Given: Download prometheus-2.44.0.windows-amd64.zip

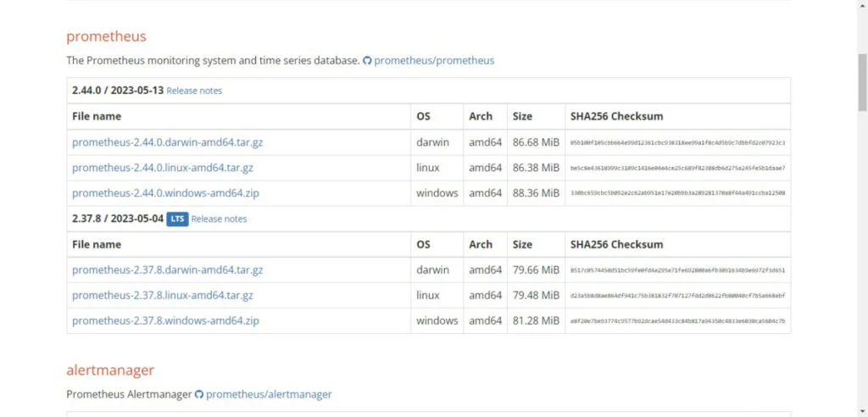Looking at the screenshot, I should (165, 193).
